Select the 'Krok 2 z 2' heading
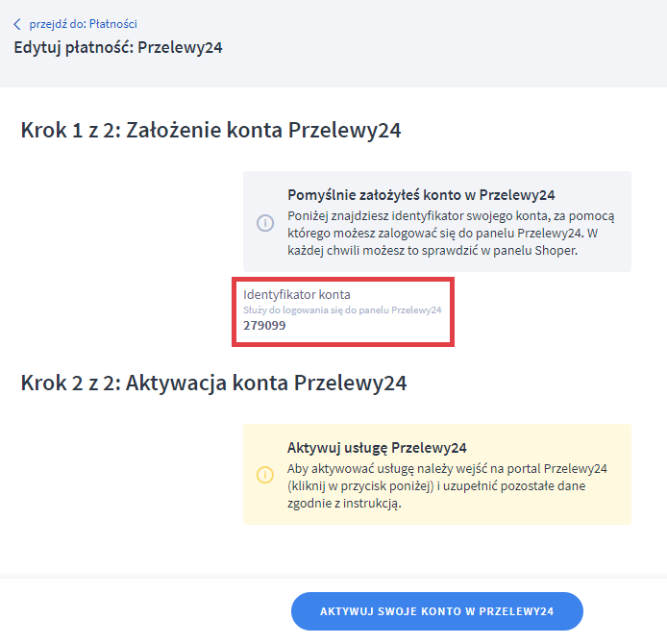667x644 pixels. click(x=65, y=383)
